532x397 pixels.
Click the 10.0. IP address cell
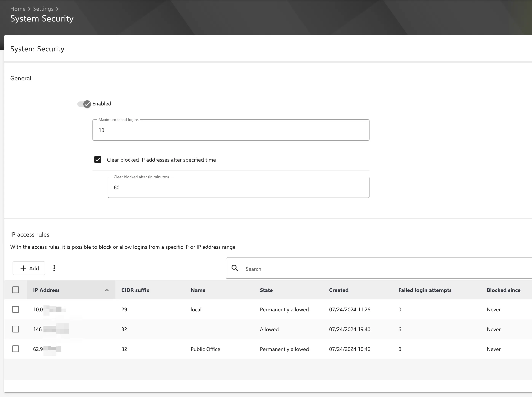[49, 309]
